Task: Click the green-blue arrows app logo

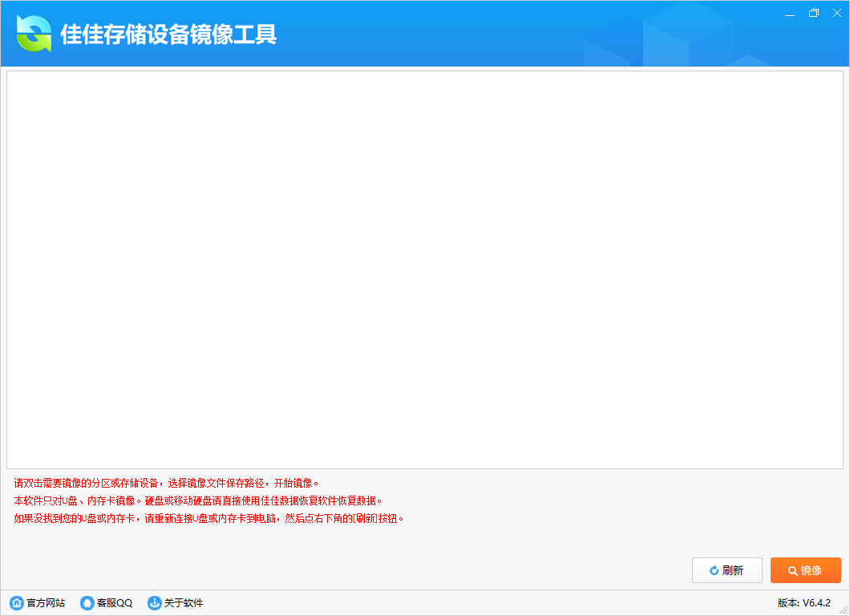Action: (x=34, y=34)
